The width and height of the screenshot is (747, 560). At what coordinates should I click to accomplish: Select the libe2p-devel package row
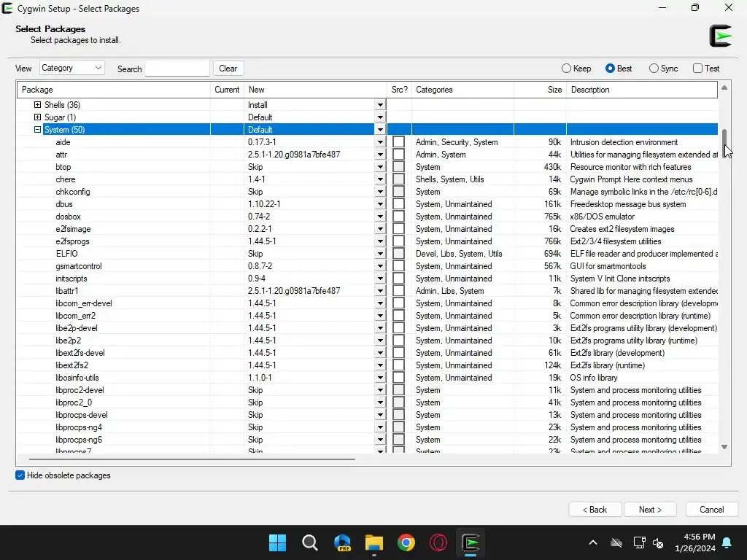[368, 328]
